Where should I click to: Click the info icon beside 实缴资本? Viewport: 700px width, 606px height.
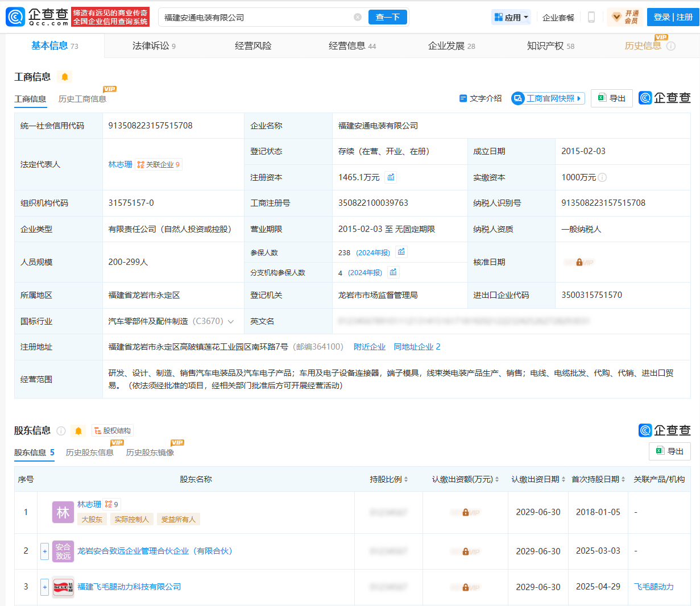[x=603, y=177]
